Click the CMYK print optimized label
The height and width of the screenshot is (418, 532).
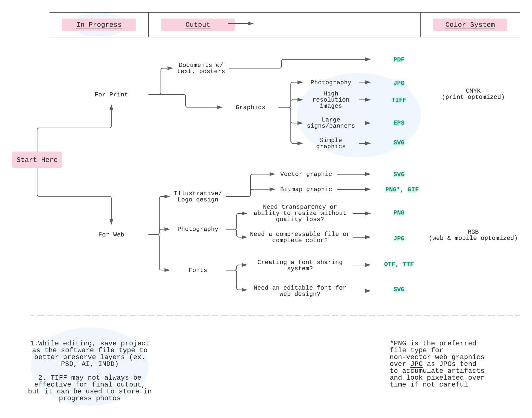click(x=473, y=94)
